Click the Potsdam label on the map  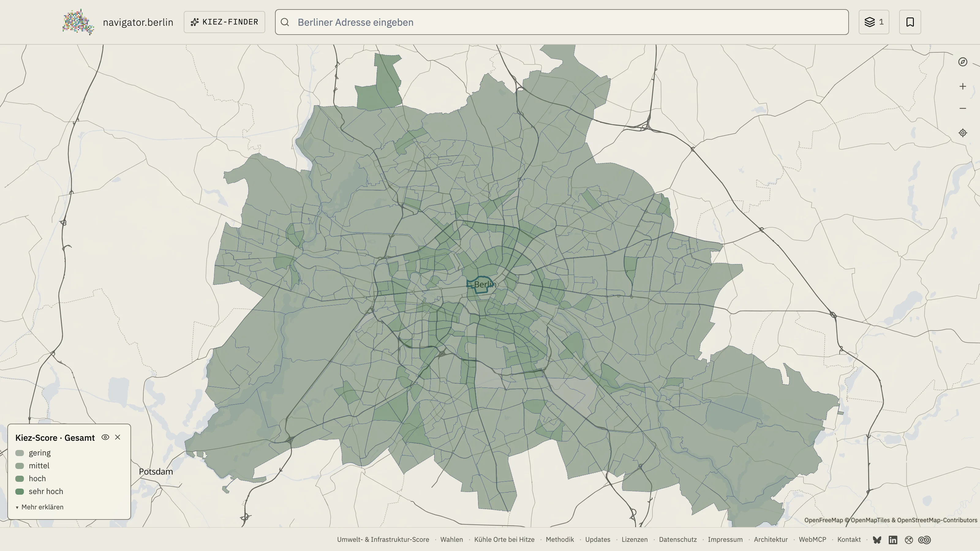[156, 471]
